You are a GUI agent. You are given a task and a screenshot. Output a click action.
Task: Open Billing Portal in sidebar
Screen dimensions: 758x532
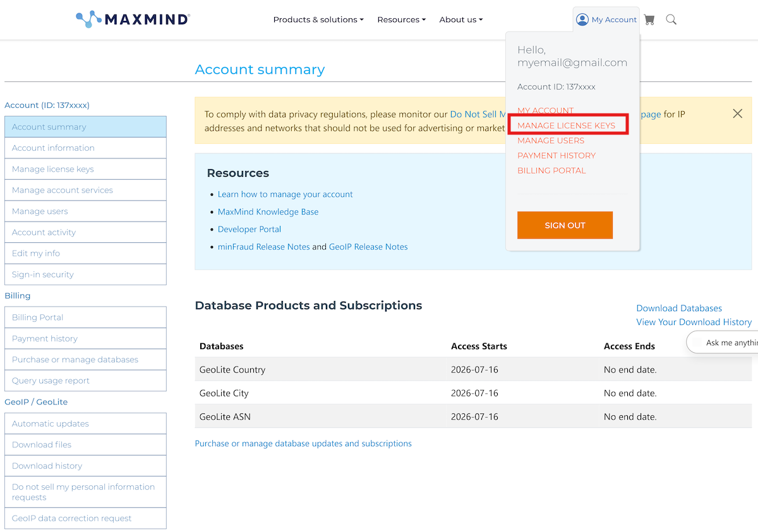(85, 317)
